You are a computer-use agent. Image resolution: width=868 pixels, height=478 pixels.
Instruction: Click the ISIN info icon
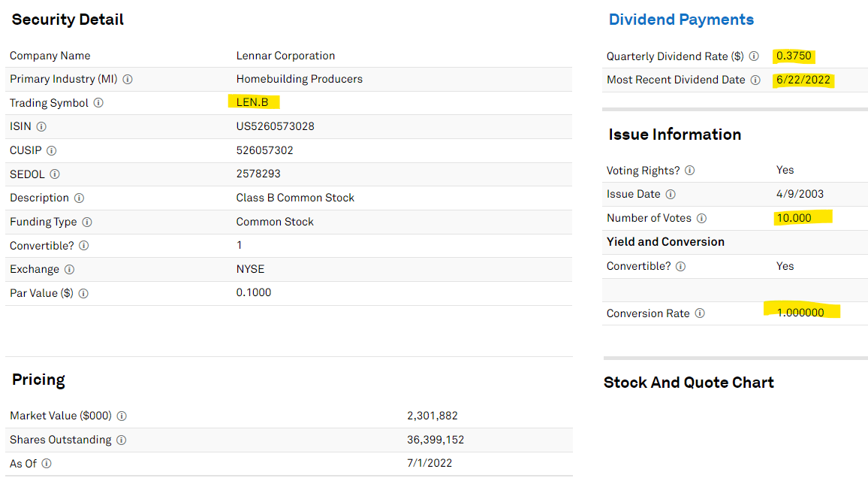click(41, 126)
